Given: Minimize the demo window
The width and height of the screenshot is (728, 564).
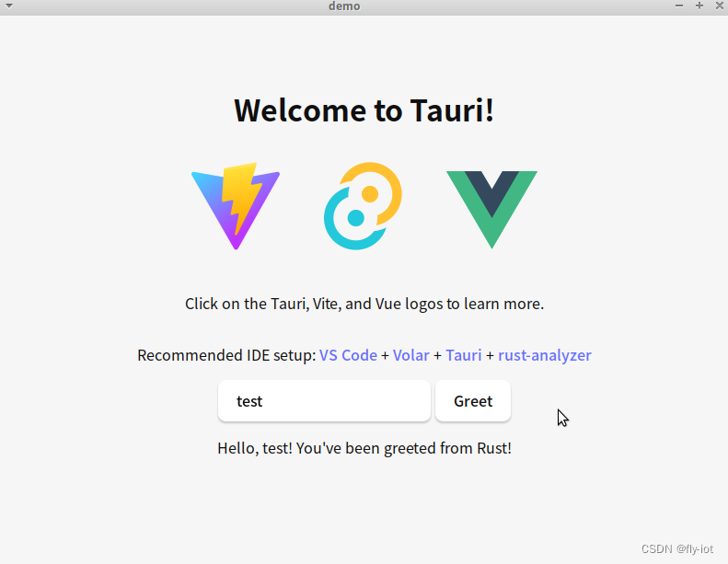Looking at the screenshot, I should pyautogui.click(x=679, y=6).
